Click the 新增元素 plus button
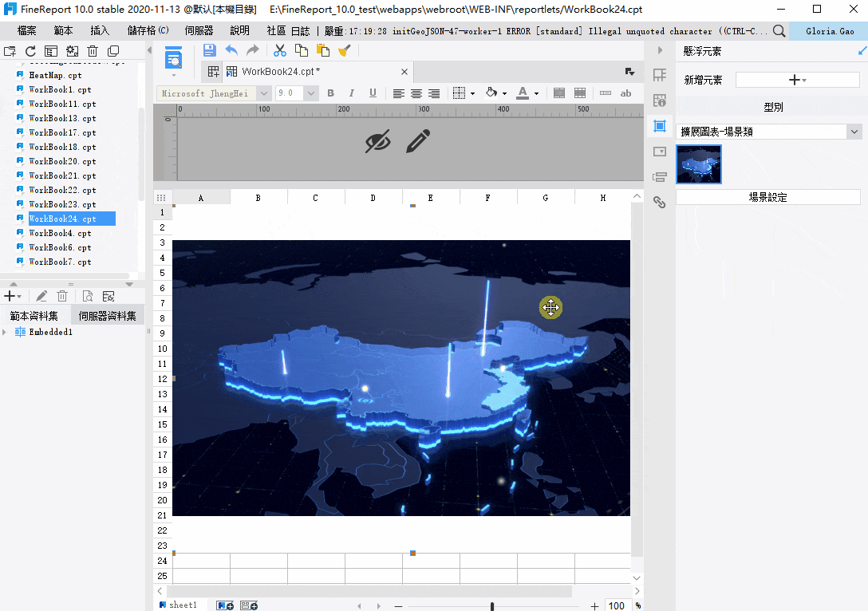 (797, 80)
